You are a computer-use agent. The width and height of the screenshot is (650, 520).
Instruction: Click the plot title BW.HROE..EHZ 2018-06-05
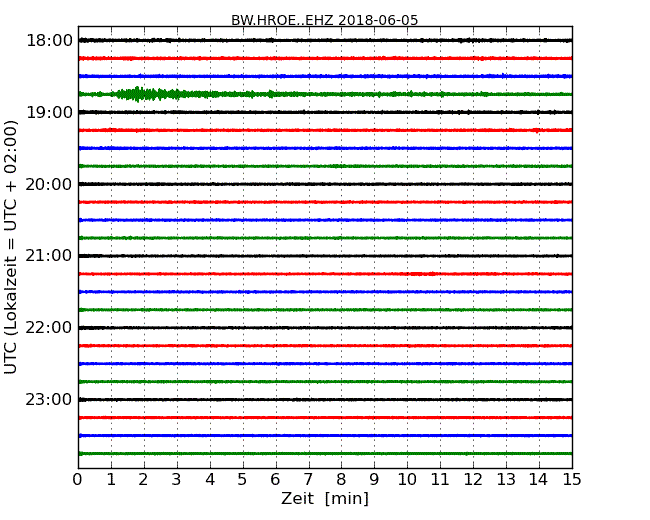[324, 20]
